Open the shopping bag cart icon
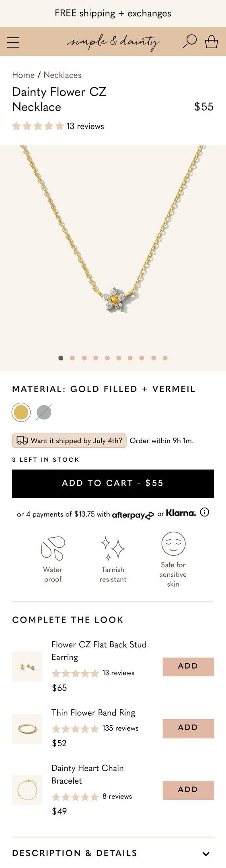This screenshot has height=868, width=226. 212,41
